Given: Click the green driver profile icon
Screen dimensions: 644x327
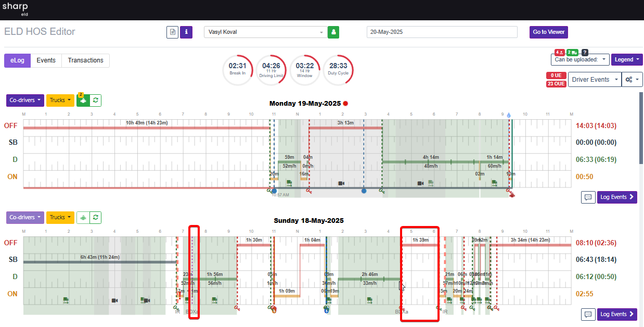Looking at the screenshot, I should 333,32.
